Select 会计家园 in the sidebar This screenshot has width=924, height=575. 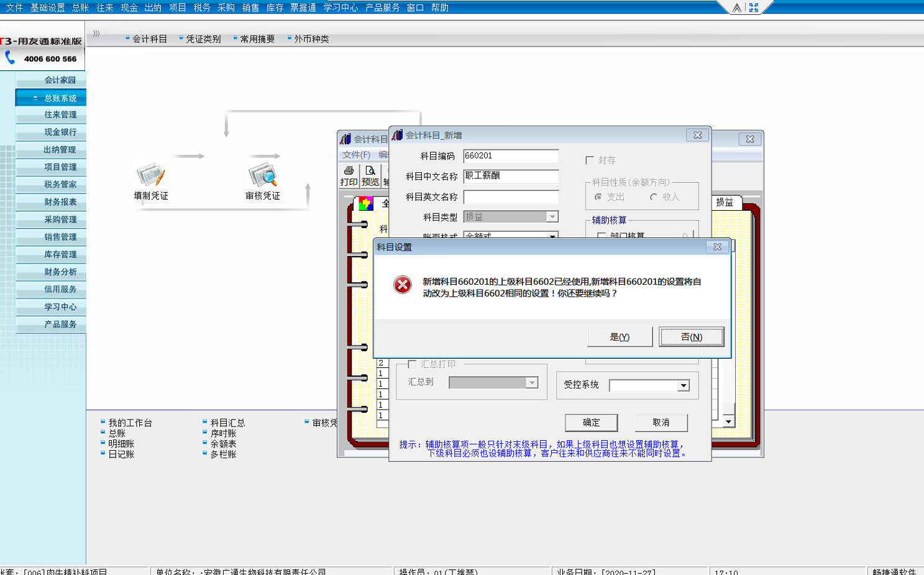(x=51, y=80)
